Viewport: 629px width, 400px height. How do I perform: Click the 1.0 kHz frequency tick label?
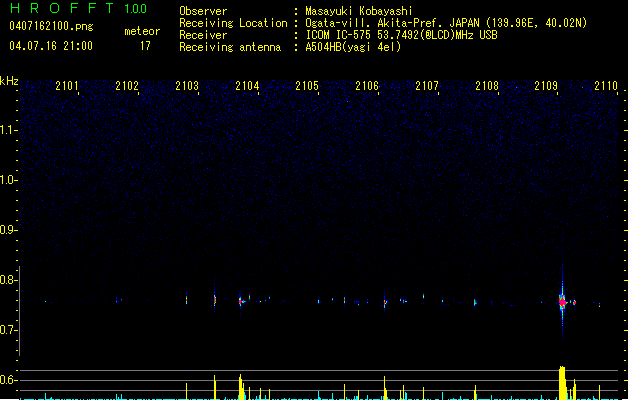point(8,180)
